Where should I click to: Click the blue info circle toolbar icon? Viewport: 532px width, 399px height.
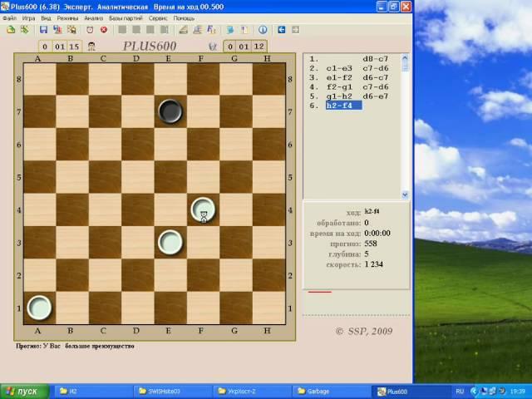click(263, 30)
